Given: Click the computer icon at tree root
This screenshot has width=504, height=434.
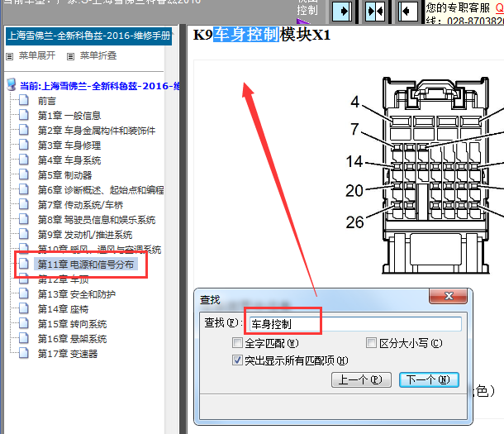Looking at the screenshot, I should (12, 85).
